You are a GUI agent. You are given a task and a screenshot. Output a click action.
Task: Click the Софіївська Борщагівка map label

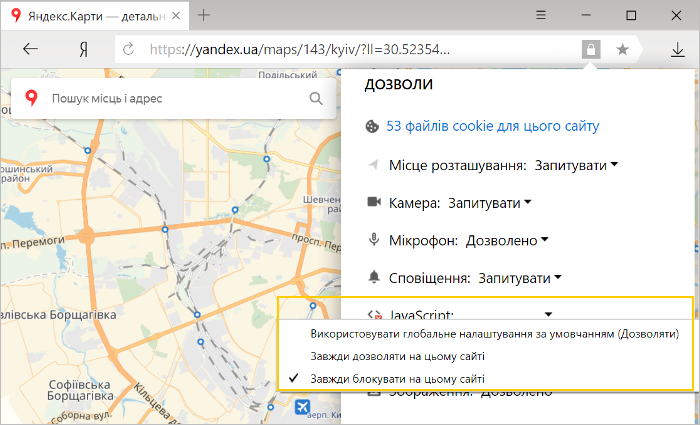[x=80, y=390]
